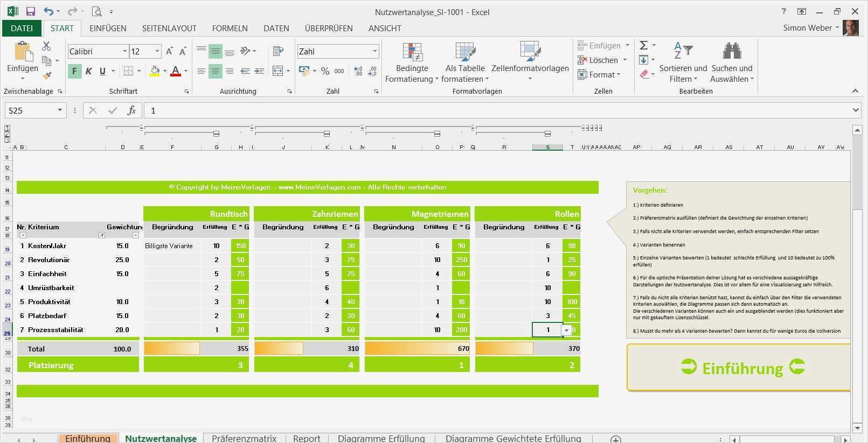Apply the yellow fill color
This screenshot has height=443, width=868.
click(x=155, y=71)
